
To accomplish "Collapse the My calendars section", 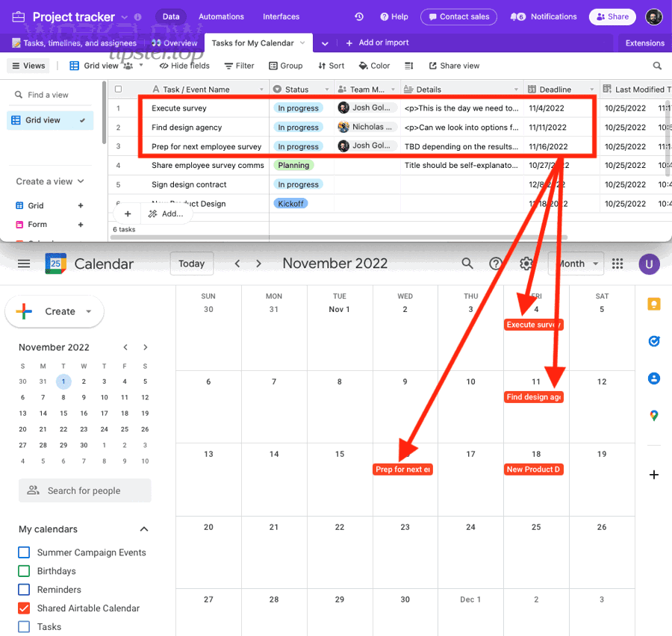I will [144, 529].
